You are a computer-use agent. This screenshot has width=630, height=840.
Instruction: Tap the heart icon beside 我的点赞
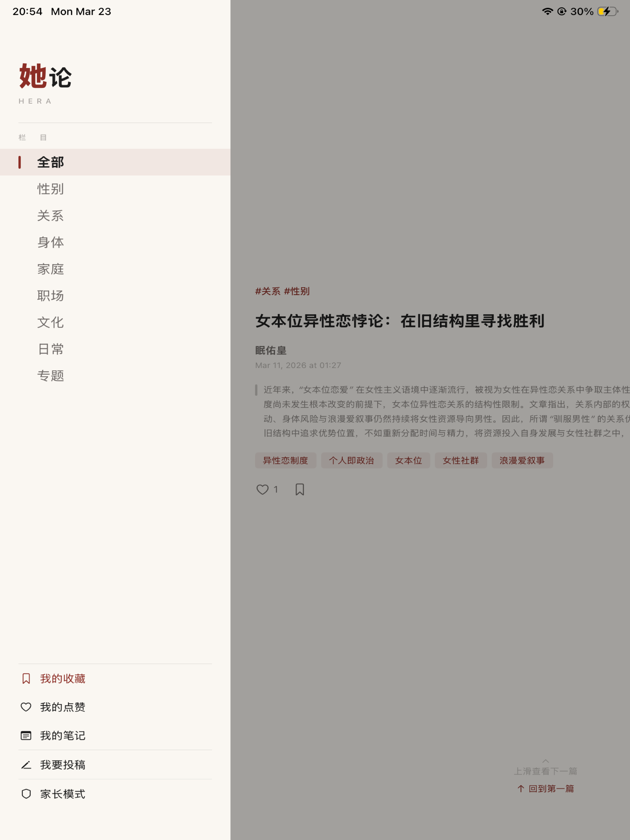26,707
